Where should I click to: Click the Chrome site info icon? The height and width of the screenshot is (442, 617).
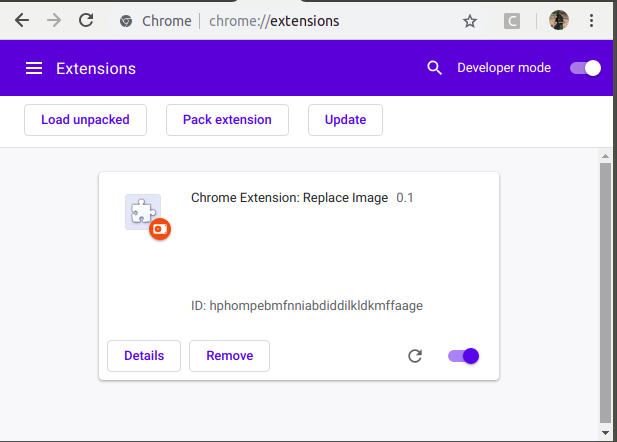[x=126, y=21]
